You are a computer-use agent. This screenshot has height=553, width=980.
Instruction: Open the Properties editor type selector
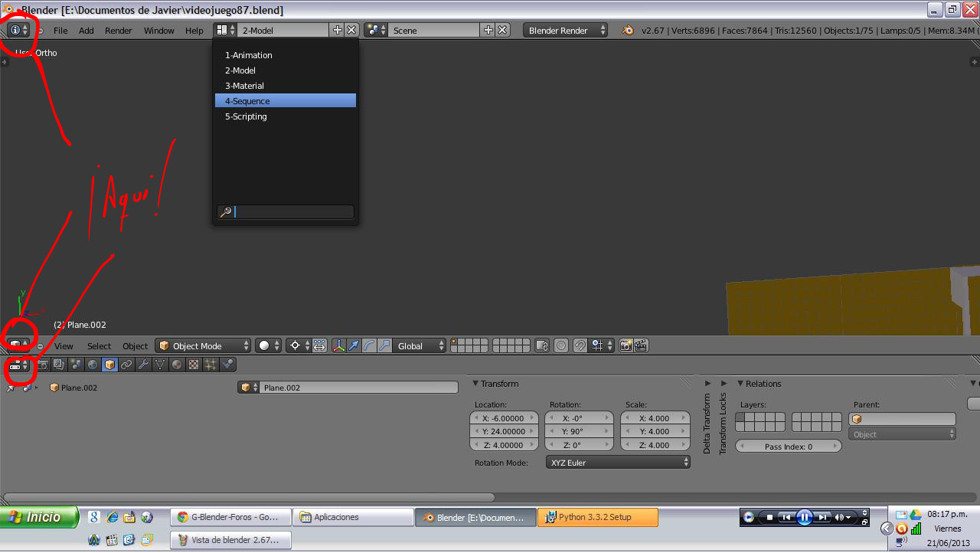click(x=18, y=365)
